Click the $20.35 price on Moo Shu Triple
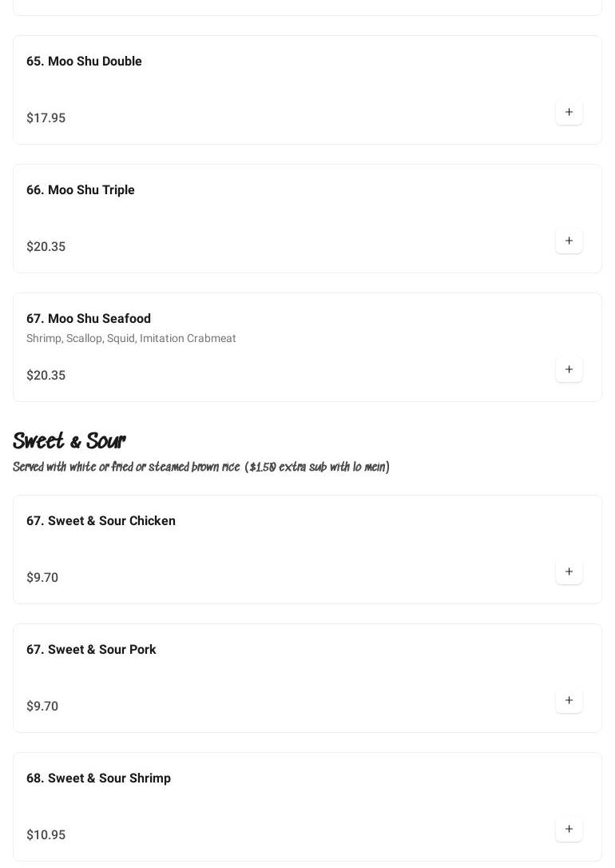615x868 pixels. point(46,247)
